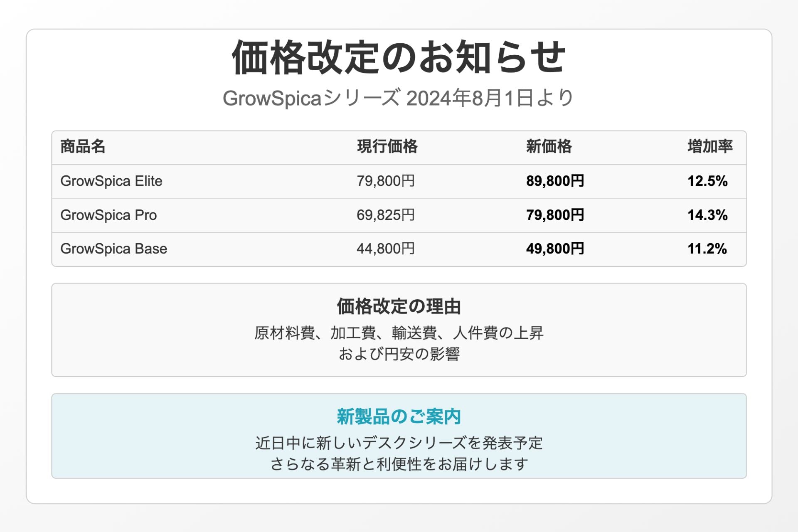Click the 69,825円 current price cell
798x532 pixels.
tap(385, 215)
